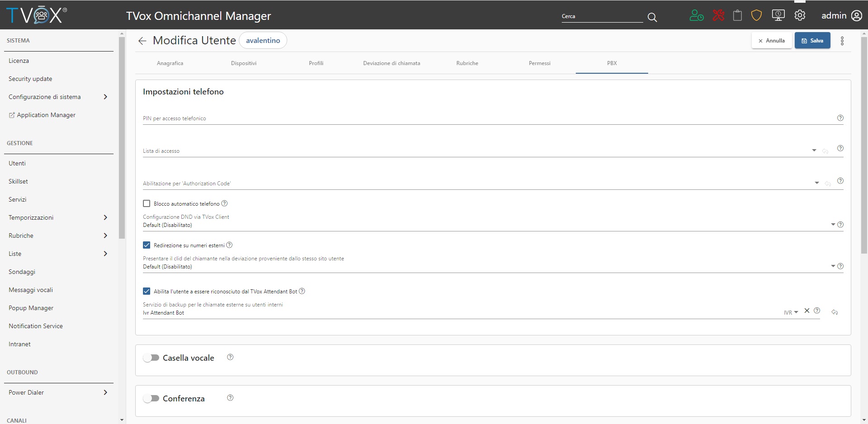Screen dimensions: 868x424
Task: Enable Blocco automatico telefono checkbox
Action: (x=147, y=203)
